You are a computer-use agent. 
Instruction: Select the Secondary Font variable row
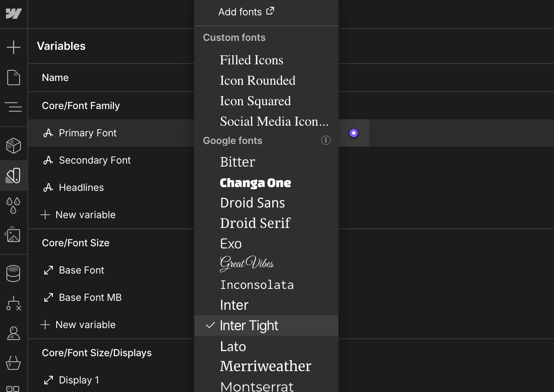pyautogui.click(x=95, y=160)
